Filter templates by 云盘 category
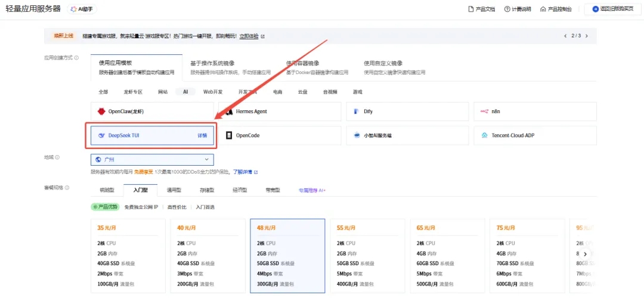 point(303,92)
